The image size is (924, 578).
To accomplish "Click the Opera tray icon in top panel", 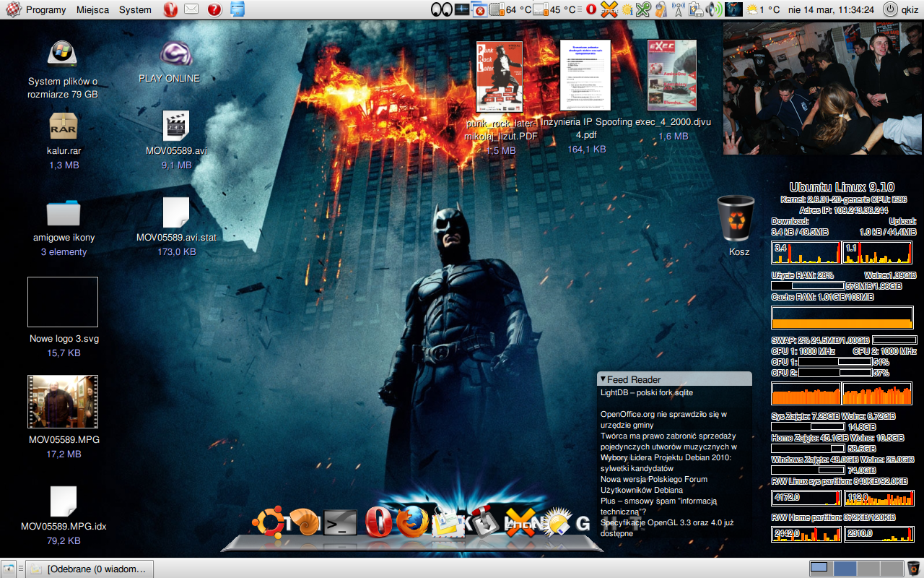I will pos(591,9).
